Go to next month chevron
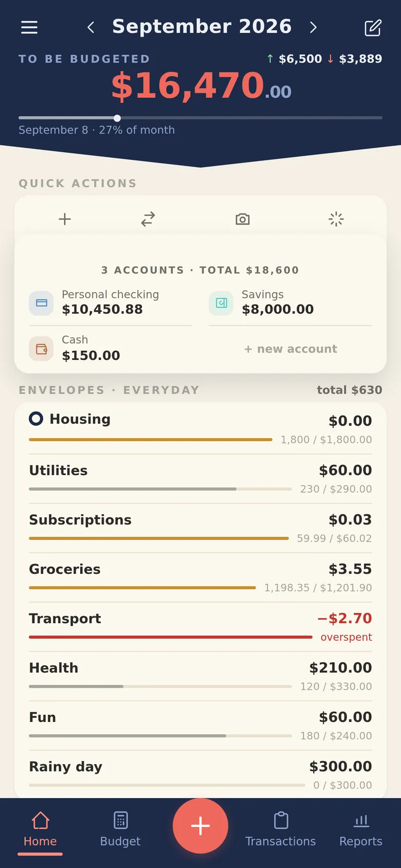 313,27
